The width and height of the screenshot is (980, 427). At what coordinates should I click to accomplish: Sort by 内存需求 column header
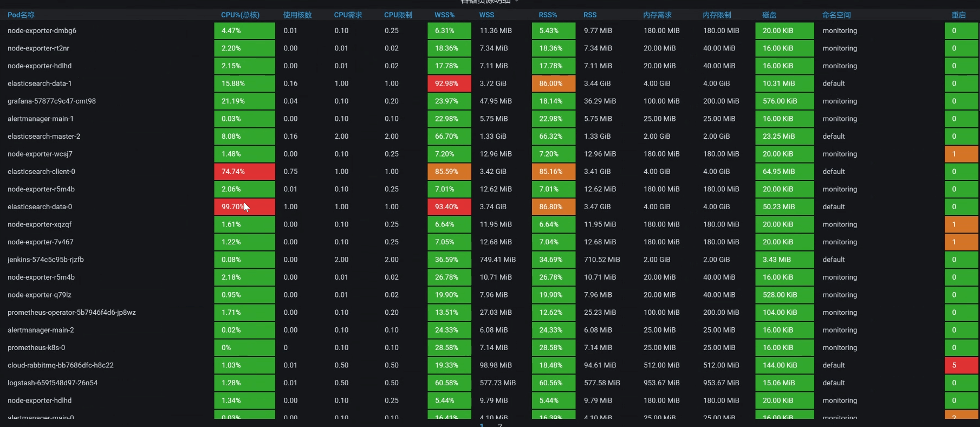click(657, 15)
